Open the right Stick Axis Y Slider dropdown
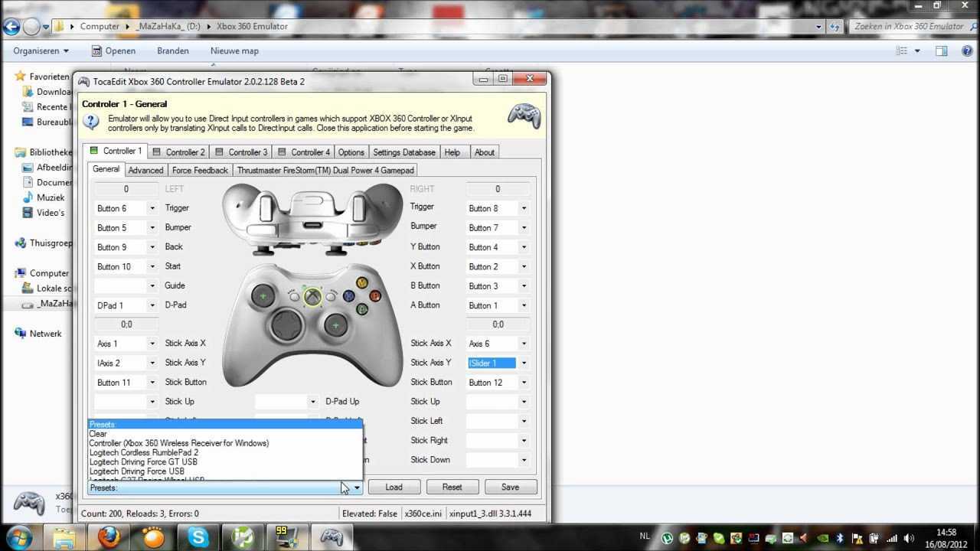This screenshot has width=980, height=551. (x=524, y=364)
